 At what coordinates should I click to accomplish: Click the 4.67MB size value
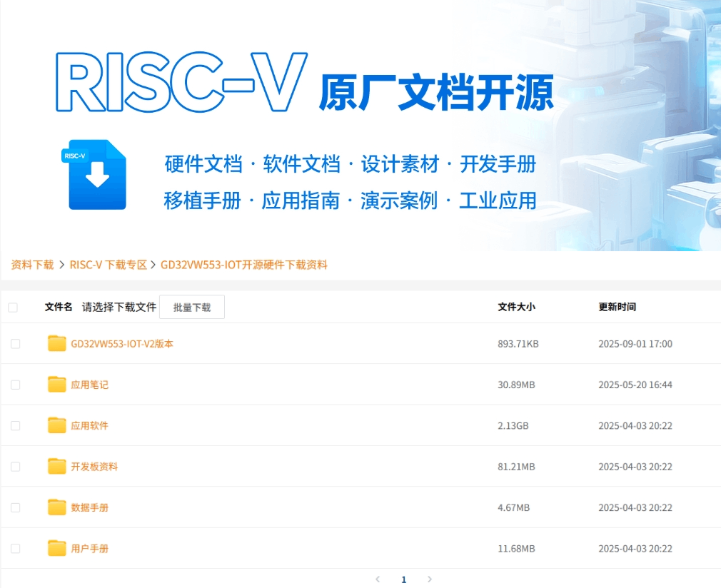513,507
